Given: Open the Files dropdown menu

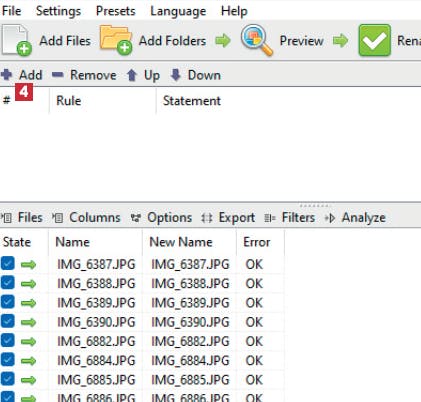Looking at the screenshot, I should 22,218.
